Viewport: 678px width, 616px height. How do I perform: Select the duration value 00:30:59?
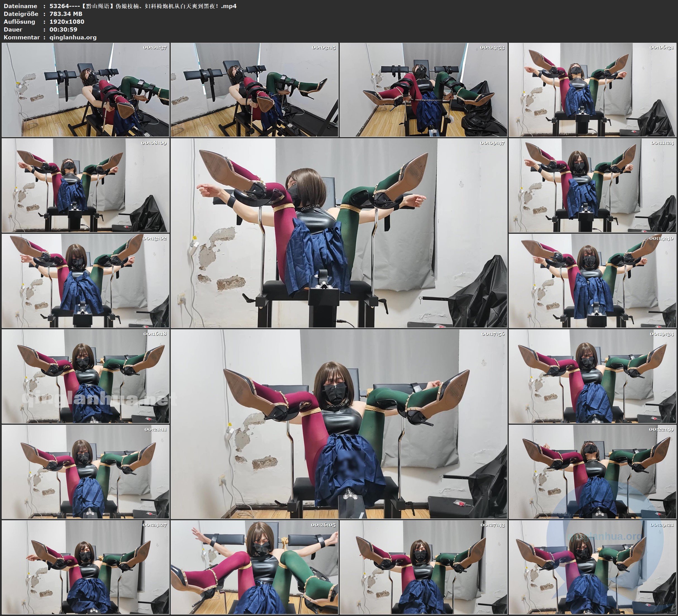(64, 29)
